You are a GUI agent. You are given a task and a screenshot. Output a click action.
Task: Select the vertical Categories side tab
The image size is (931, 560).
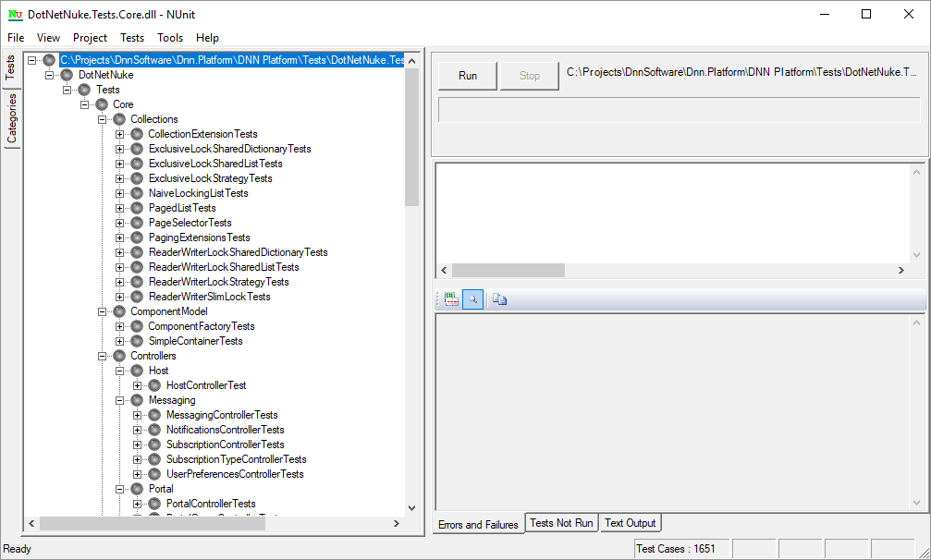click(11, 118)
